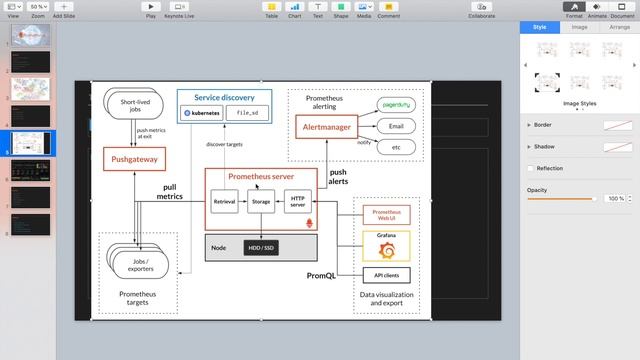Insert a Shape

coord(341,7)
